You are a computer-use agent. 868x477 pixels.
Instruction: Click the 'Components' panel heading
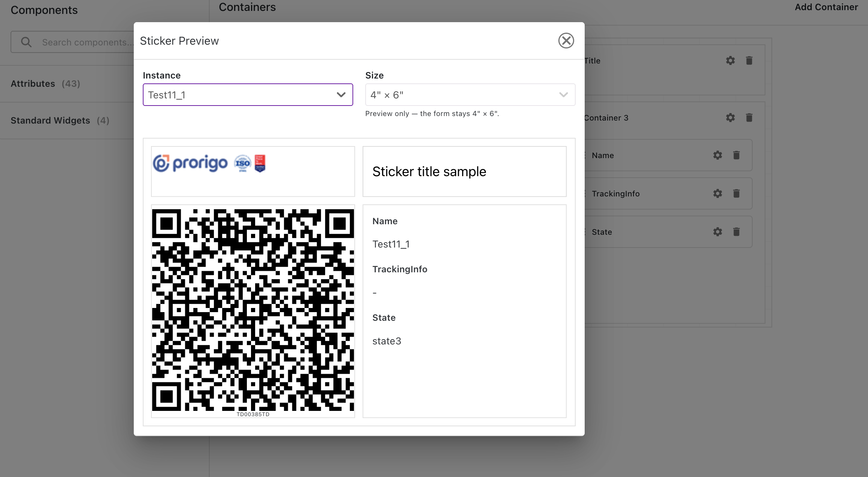click(x=44, y=10)
